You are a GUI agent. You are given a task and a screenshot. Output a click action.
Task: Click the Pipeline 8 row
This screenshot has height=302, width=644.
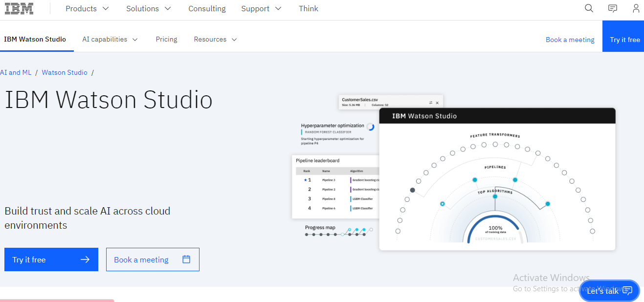337,199
